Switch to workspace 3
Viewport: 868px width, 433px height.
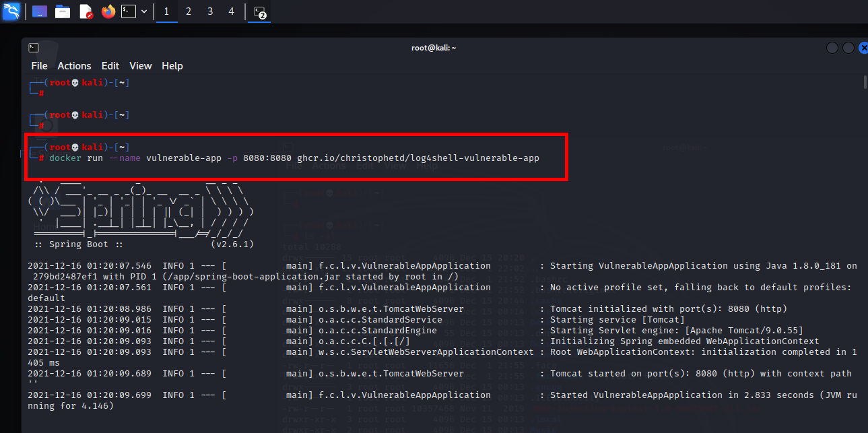coord(210,11)
